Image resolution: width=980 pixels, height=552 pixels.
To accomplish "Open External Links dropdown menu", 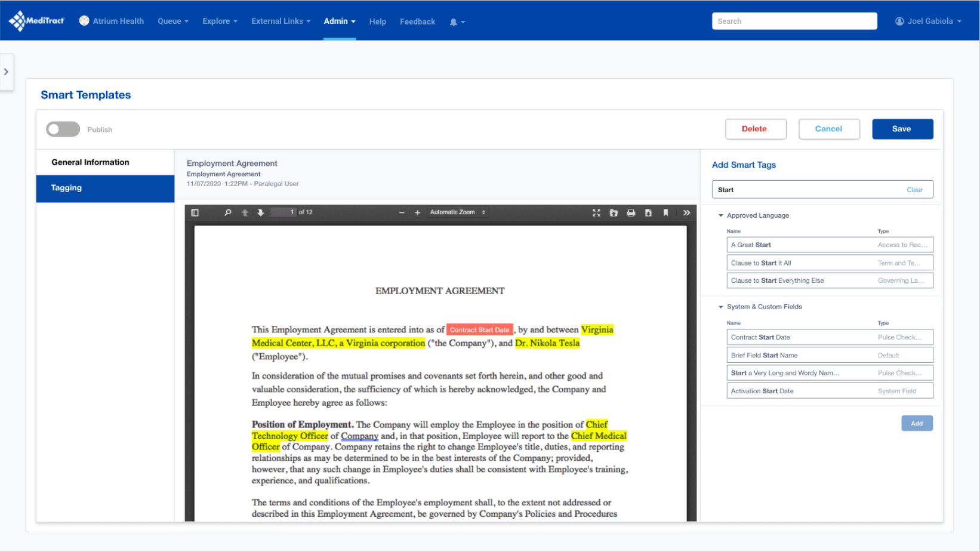I will (x=281, y=21).
